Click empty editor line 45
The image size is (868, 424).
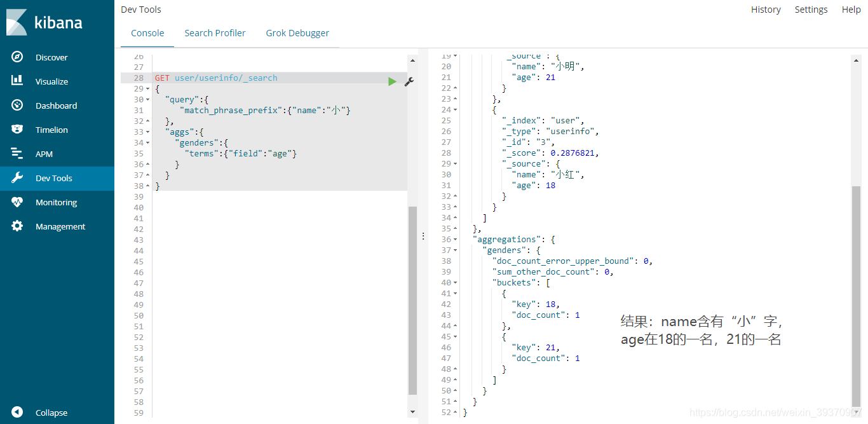[280, 261]
